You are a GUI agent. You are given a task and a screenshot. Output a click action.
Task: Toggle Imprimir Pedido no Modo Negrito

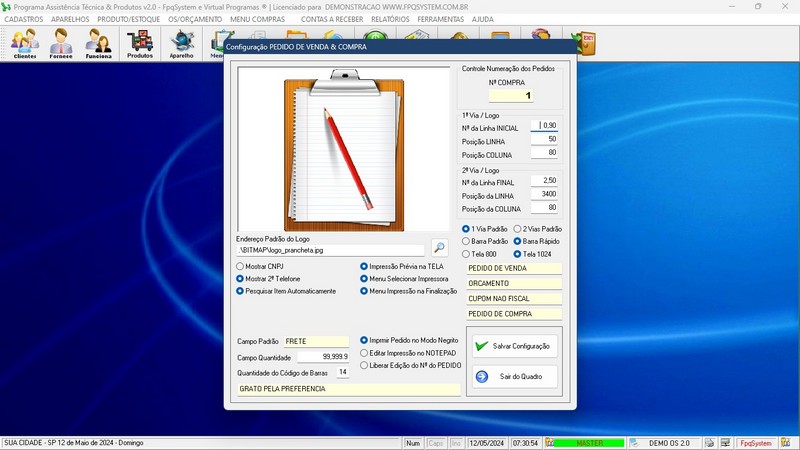pyautogui.click(x=409, y=340)
